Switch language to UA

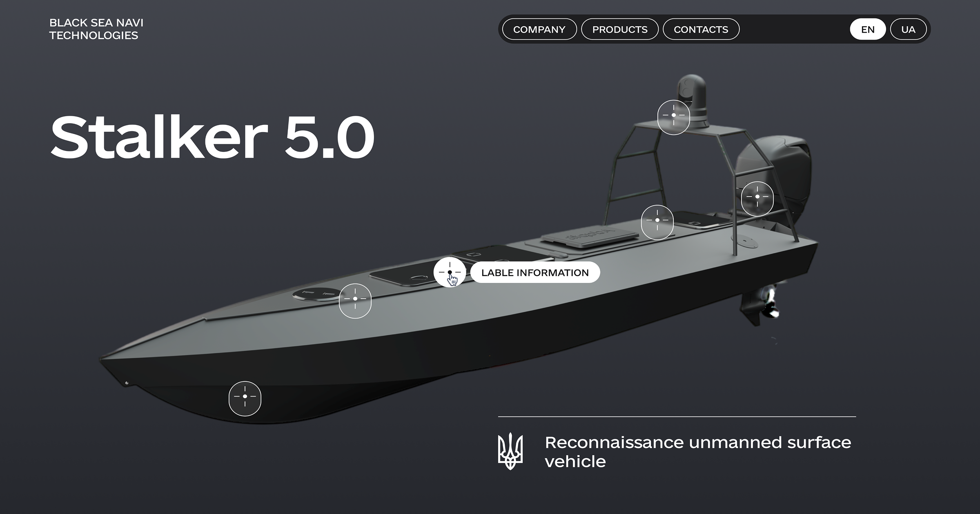(x=908, y=29)
